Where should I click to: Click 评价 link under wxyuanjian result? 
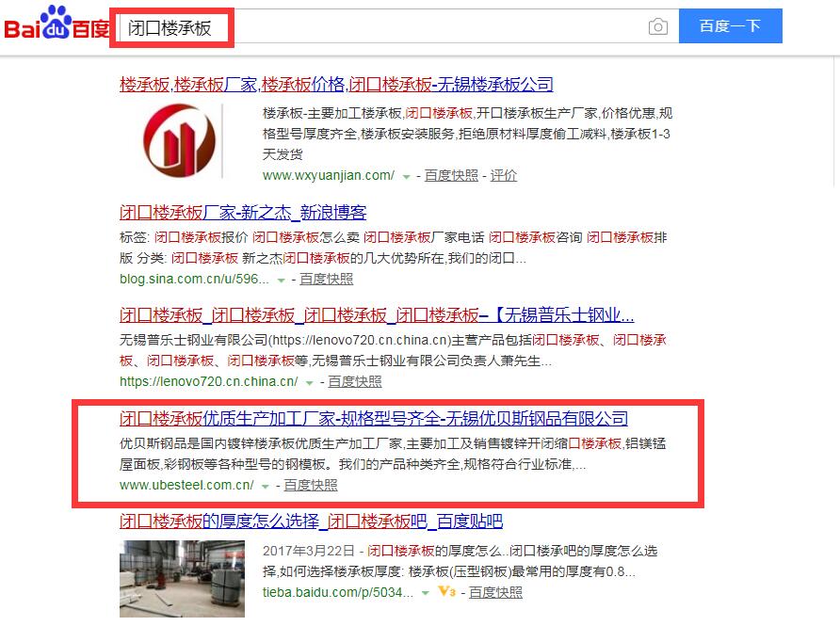coord(504,176)
